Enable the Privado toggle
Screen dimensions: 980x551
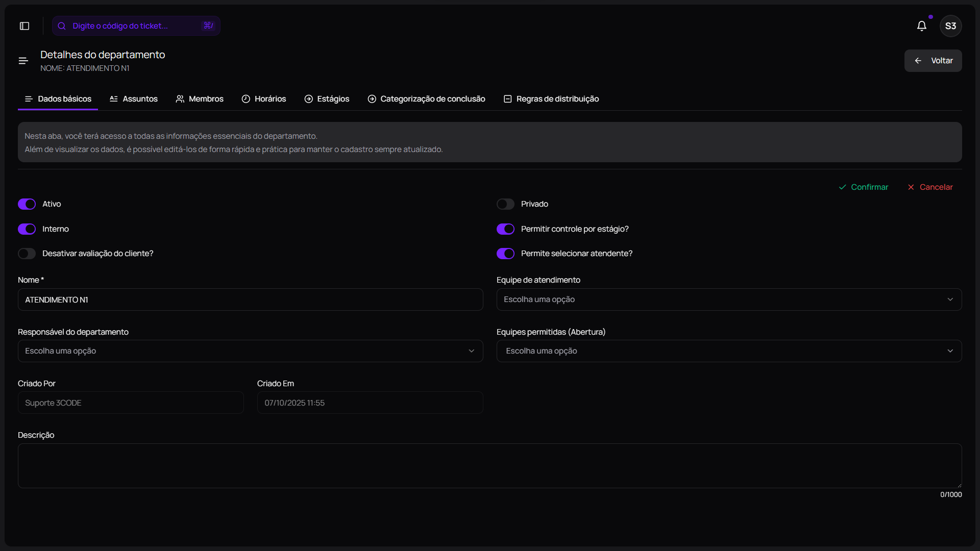click(505, 204)
